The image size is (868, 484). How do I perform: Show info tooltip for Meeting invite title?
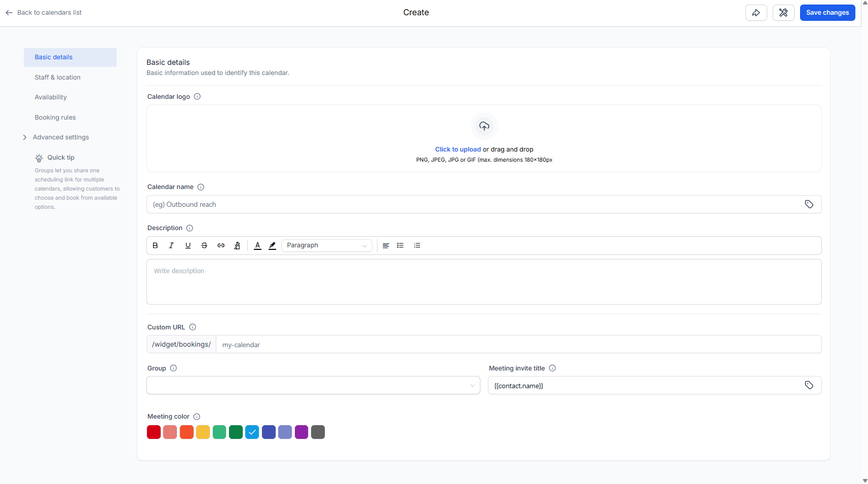point(552,368)
